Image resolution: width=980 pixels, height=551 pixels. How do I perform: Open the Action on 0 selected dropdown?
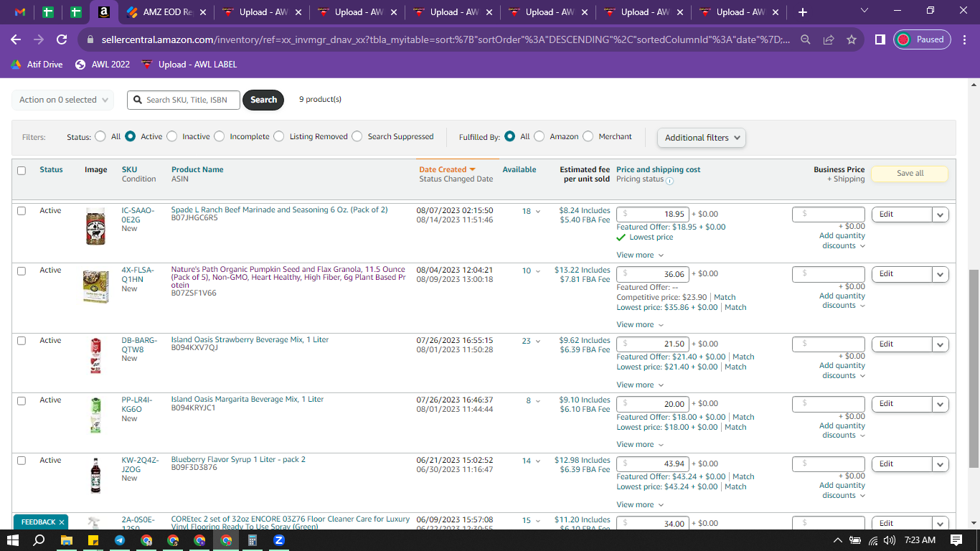[63, 100]
